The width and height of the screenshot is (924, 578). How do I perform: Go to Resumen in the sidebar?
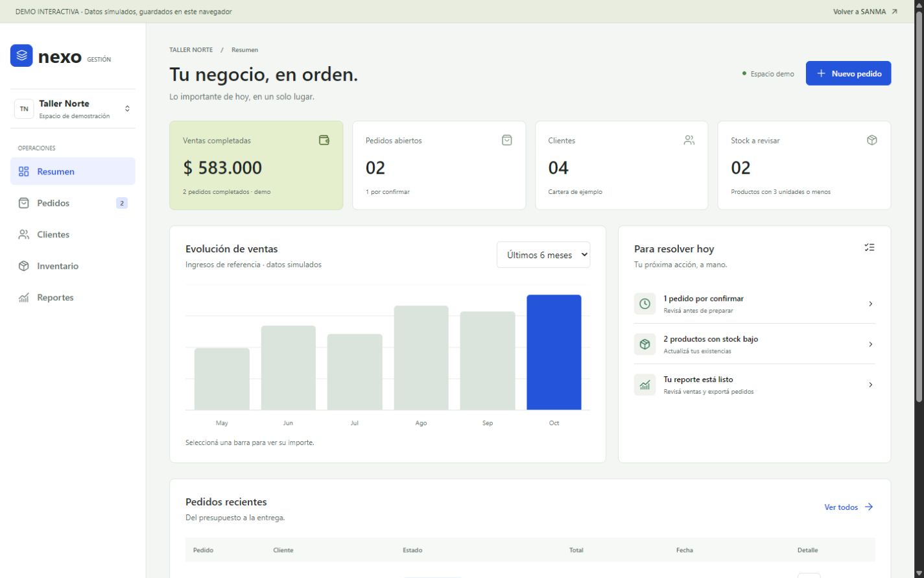tap(73, 171)
